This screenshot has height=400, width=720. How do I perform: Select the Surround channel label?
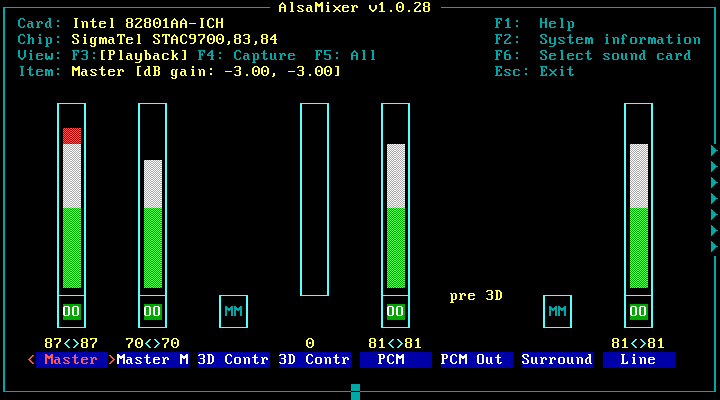click(557, 360)
